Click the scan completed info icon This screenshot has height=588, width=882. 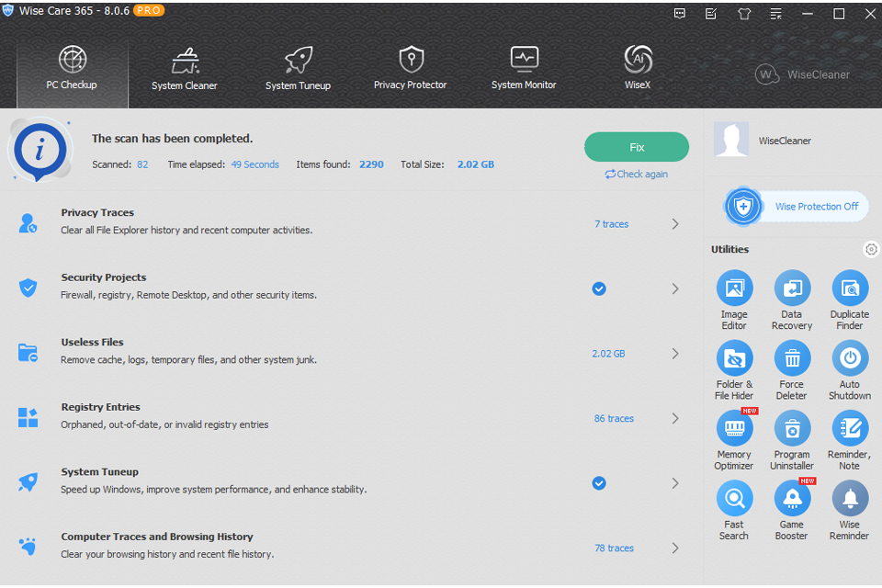point(40,151)
